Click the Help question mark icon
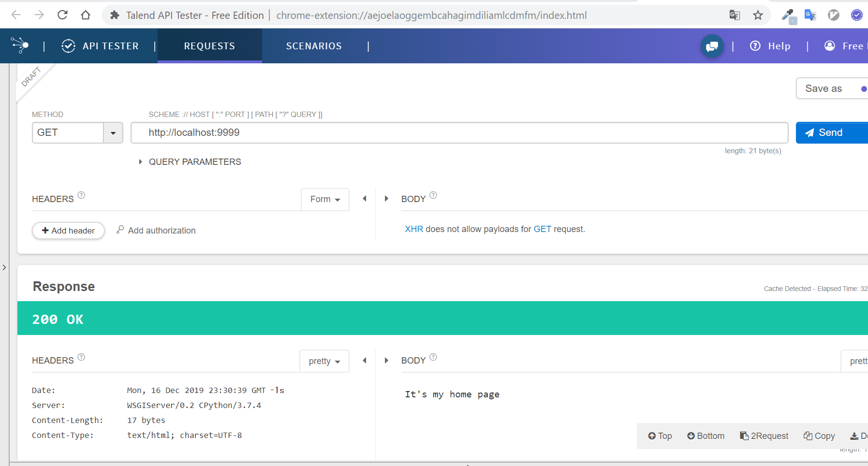 (x=756, y=46)
